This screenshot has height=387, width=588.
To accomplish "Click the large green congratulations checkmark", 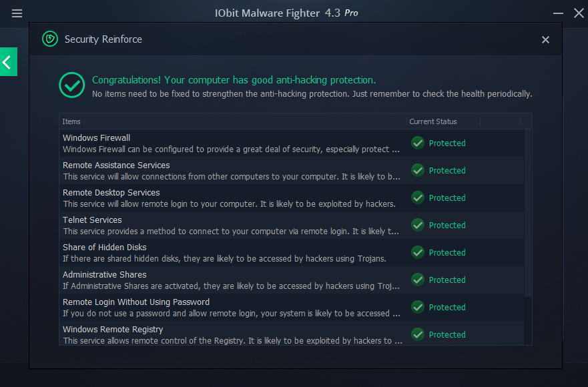I will tap(71, 85).
